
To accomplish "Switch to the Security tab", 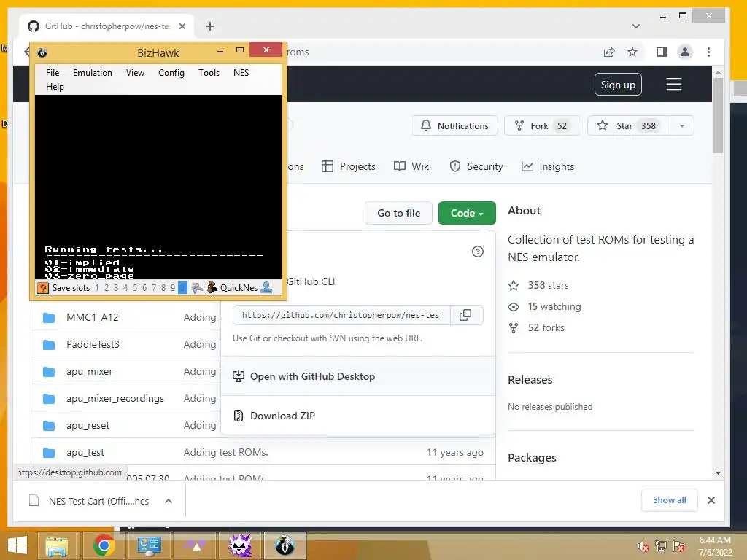I will (476, 167).
